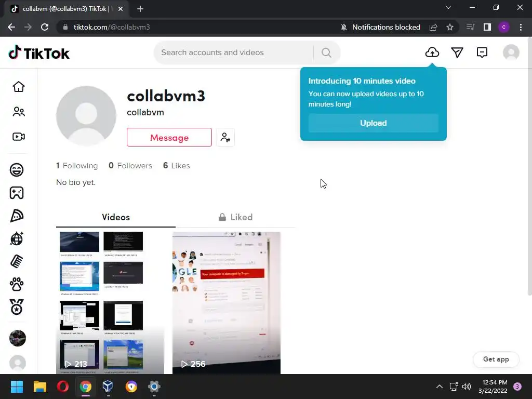Select the gaming controller category icon

coord(17,193)
